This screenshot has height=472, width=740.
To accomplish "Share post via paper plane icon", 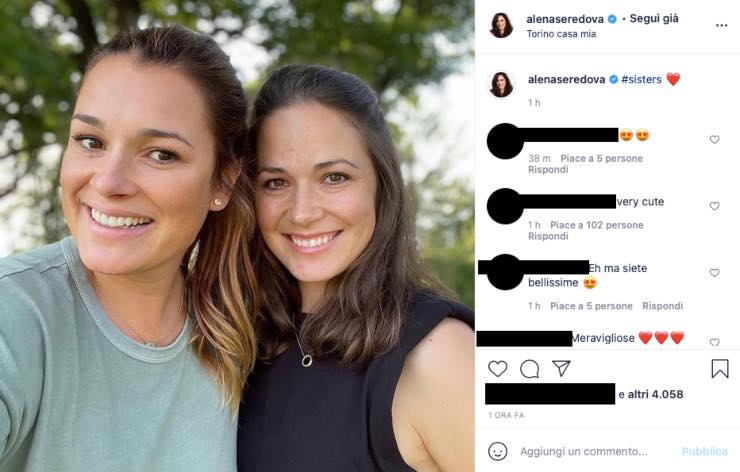I will coord(561,369).
